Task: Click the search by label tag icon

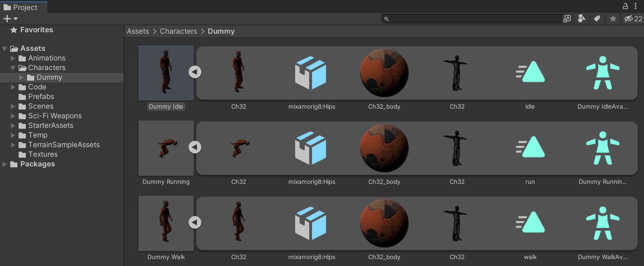Action: (x=597, y=19)
